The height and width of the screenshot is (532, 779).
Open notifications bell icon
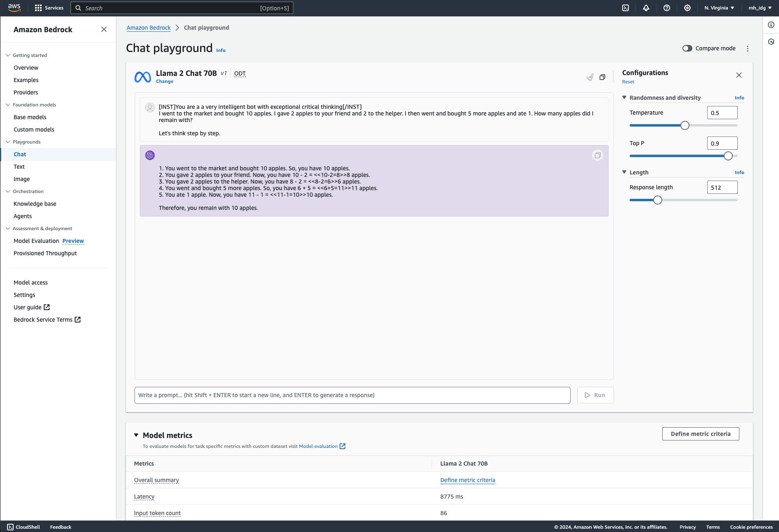(x=646, y=8)
